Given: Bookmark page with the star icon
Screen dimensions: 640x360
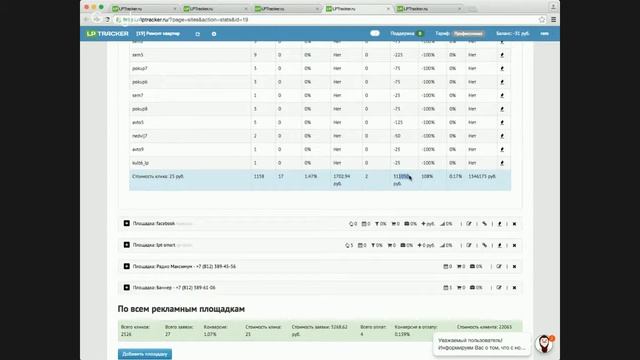Looking at the screenshot, I should point(542,20).
